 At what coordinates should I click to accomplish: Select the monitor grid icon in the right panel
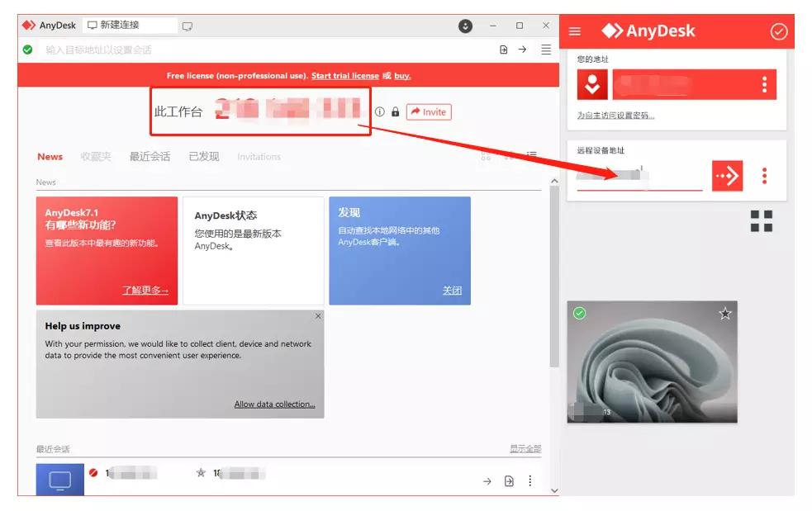click(x=761, y=221)
